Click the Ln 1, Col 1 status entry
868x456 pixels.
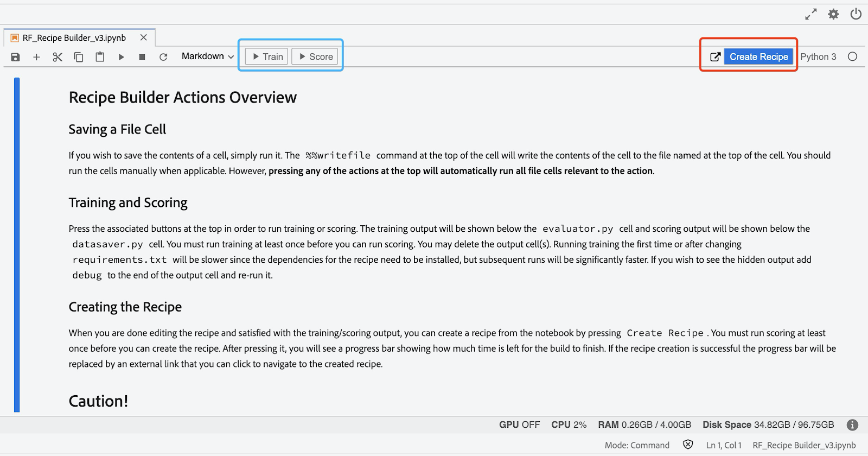[x=724, y=445]
